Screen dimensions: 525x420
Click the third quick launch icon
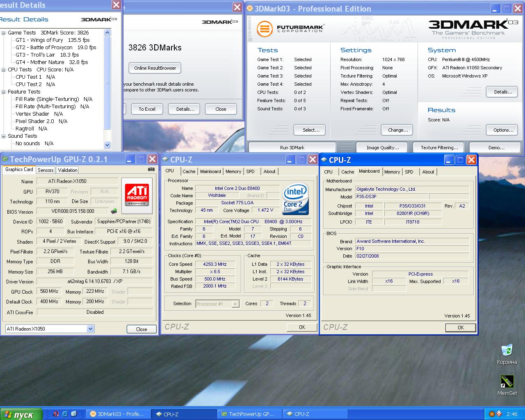74,414
